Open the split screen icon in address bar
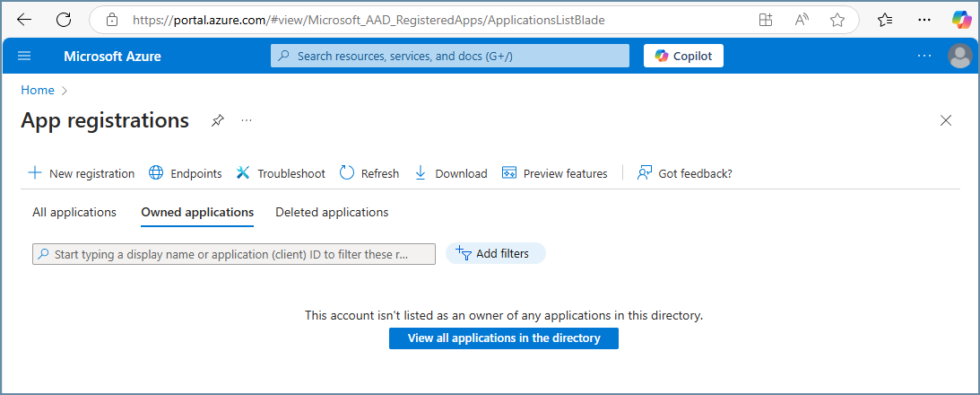Image resolution: width=980 pixels, height=395 pixels. pos(766,20)
